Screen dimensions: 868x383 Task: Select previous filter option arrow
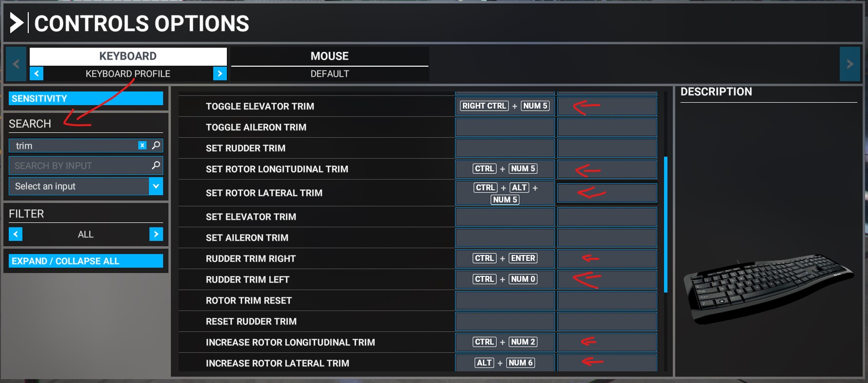tap(16, 234)
